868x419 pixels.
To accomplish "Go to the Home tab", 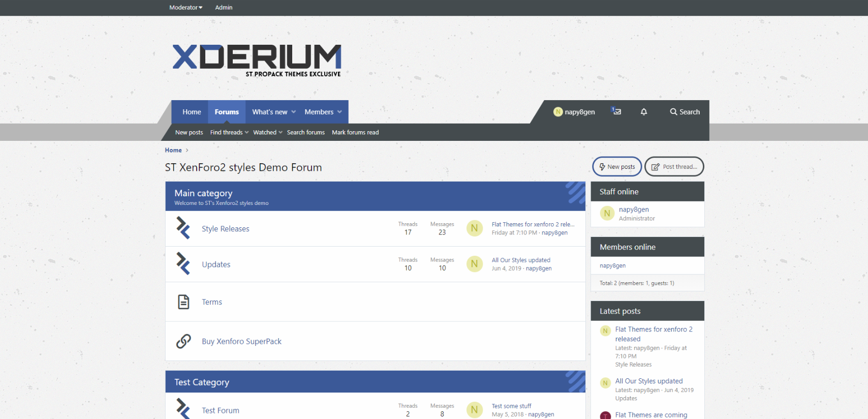I will tap(192, 112).
